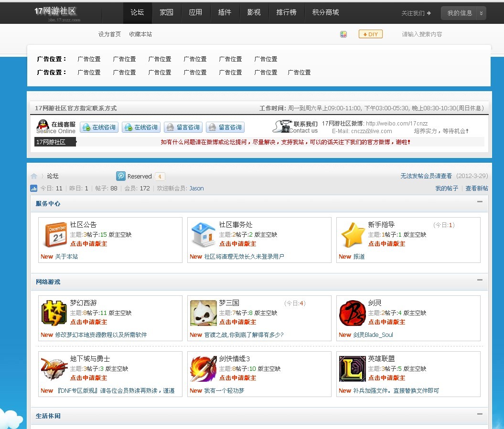Viewport: 504px width, 429px height.
Task: Open the color style switcher icon
Action: (x=343, y=34)
